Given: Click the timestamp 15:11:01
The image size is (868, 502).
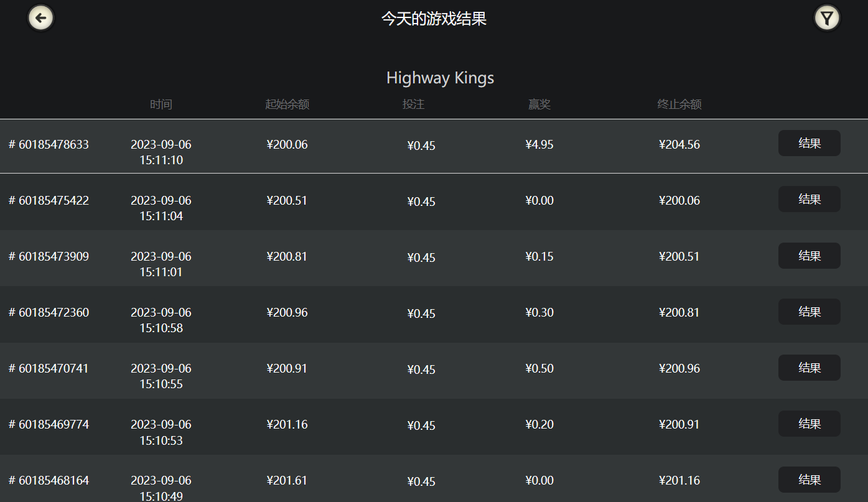Looking at the screenshot, I should pyautogui.click(x=161, y=272).
